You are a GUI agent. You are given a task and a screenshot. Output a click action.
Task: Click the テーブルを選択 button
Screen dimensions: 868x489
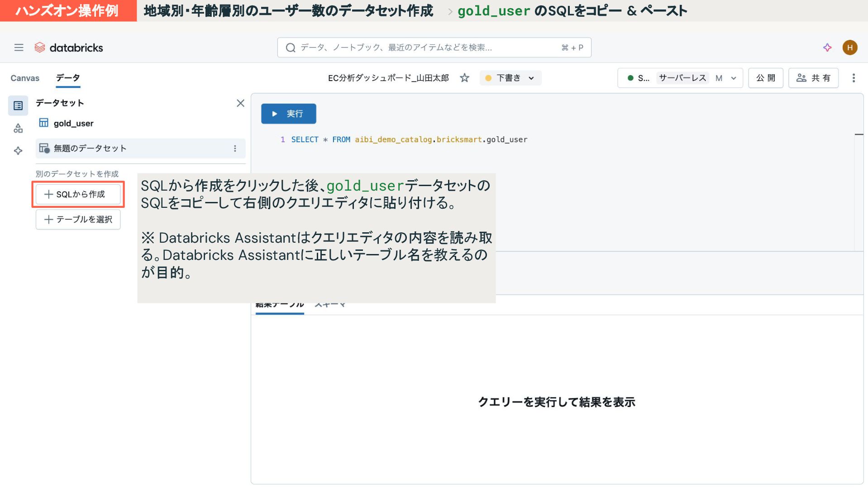(78, 220)
